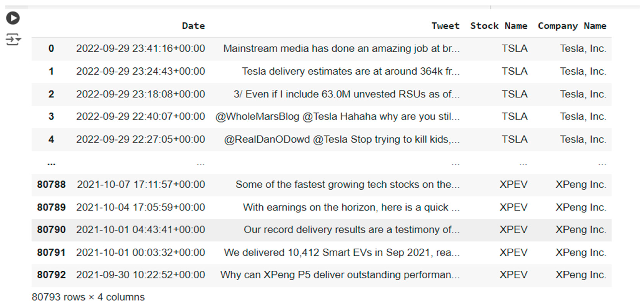
Task: Click row index 0
Action: [51, 48]
